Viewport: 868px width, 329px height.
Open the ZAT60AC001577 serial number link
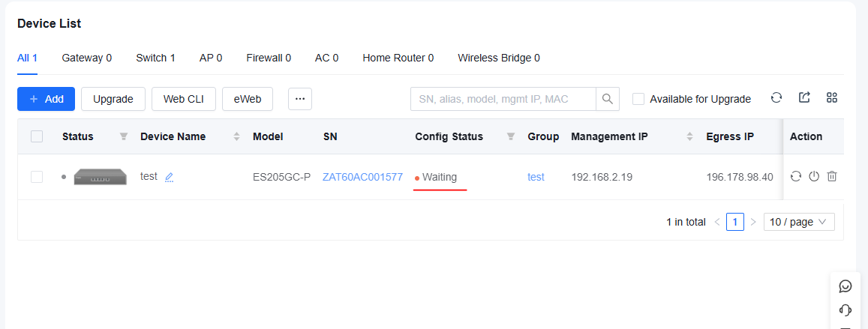tap(362, 177)
